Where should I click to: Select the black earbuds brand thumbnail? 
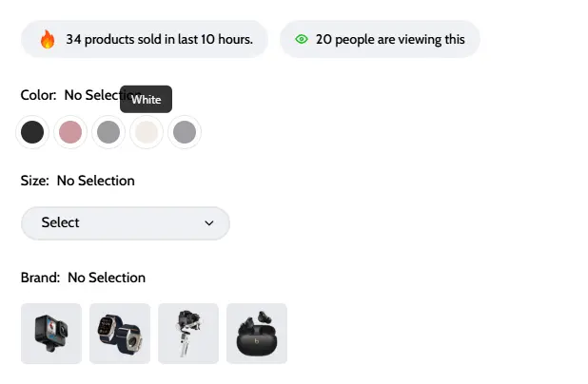(257, 334)
